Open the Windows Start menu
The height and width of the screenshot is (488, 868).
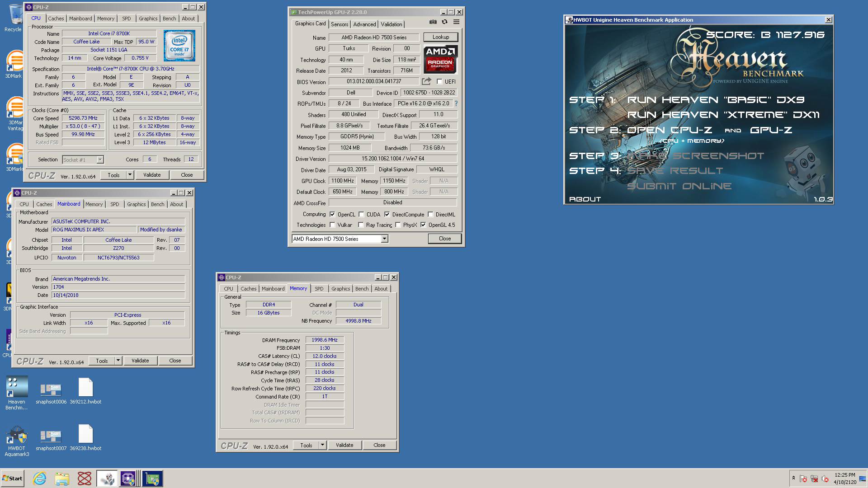tap(12, 479)
